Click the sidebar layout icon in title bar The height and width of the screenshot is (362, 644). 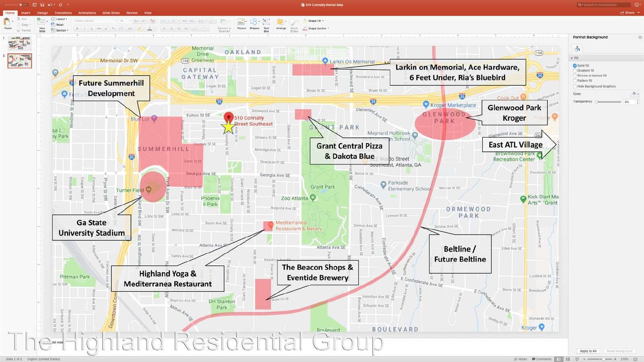point(34,5)
